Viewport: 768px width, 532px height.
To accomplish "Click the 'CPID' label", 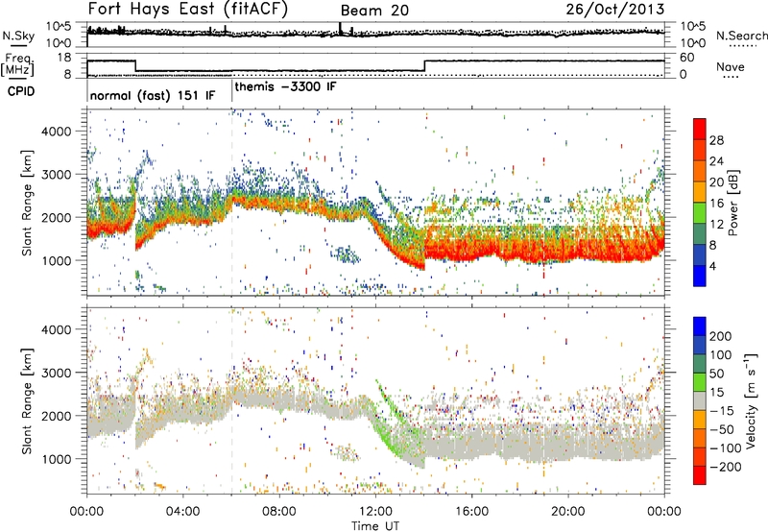I will click(21, 91).
